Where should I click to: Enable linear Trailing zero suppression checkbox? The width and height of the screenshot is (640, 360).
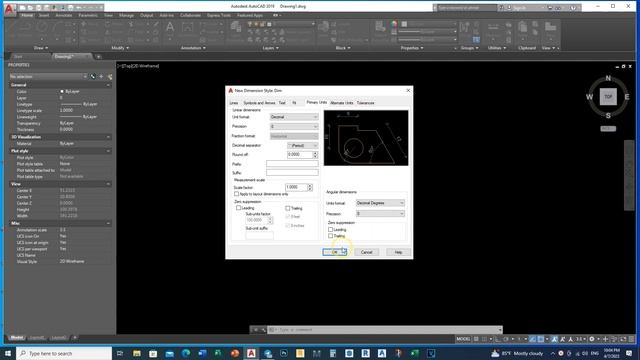288,208
